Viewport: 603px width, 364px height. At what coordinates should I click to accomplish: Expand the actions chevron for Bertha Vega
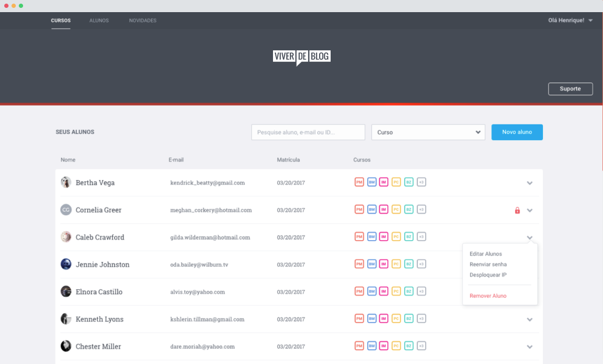click(x=530, y=183)
